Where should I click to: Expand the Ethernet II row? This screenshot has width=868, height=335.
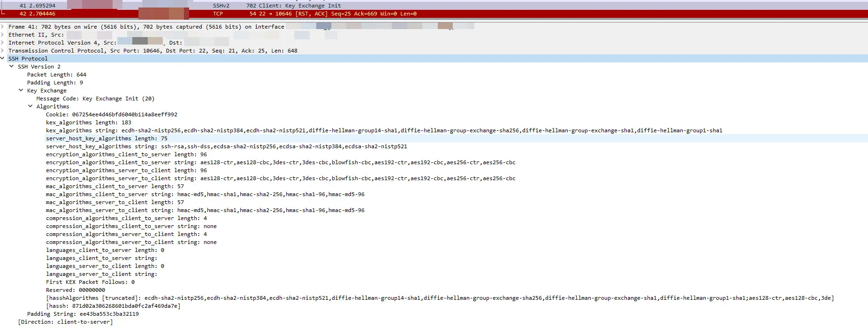(x=3, y=35)
